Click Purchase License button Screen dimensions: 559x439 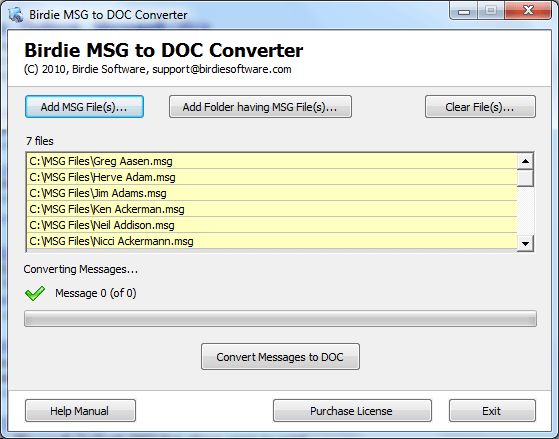(x=352, y=410)
